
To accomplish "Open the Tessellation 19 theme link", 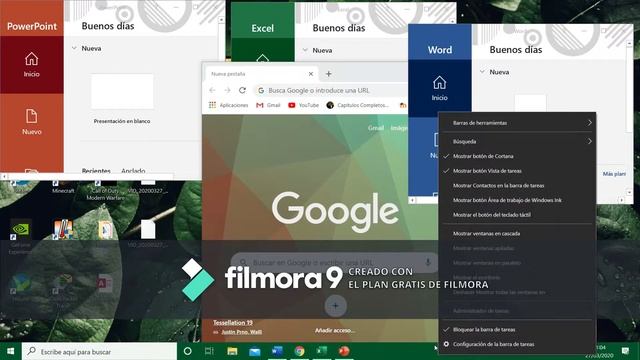I will pos(233,323).
